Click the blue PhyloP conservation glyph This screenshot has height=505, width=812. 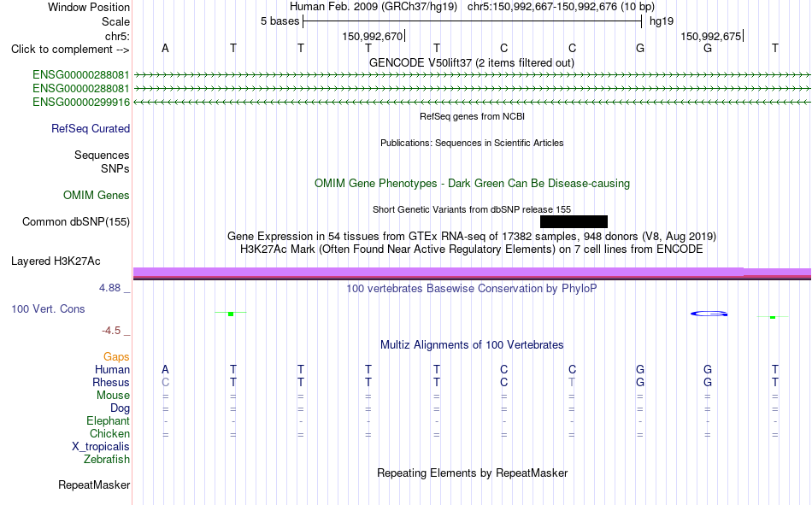pyautogui.click(x=709, y=314)
